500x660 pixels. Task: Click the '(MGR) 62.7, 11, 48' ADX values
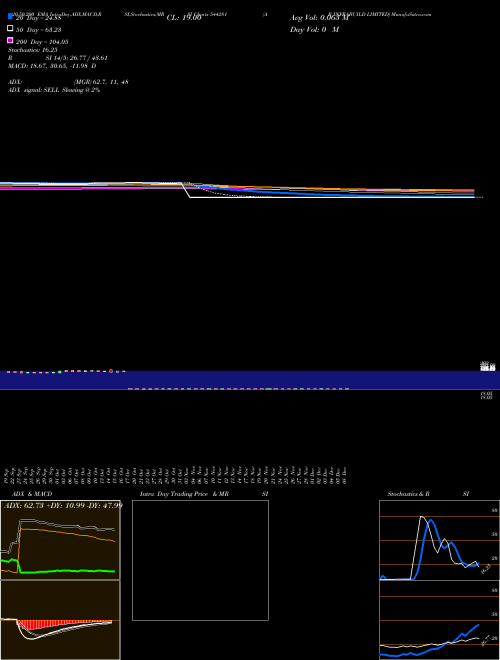(101, 82)
